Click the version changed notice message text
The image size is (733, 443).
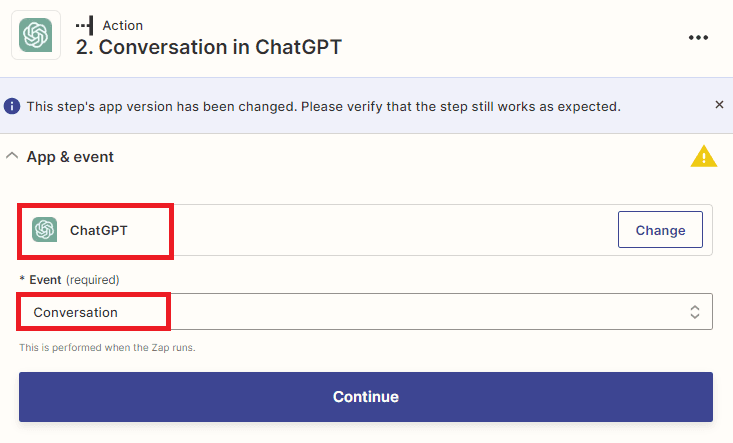point(323,106)
